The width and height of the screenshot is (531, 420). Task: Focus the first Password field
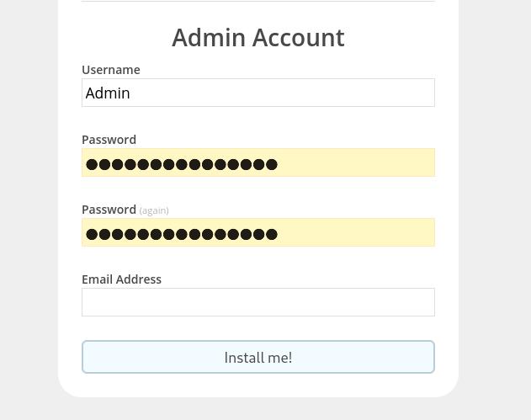(x=258, y=162)
